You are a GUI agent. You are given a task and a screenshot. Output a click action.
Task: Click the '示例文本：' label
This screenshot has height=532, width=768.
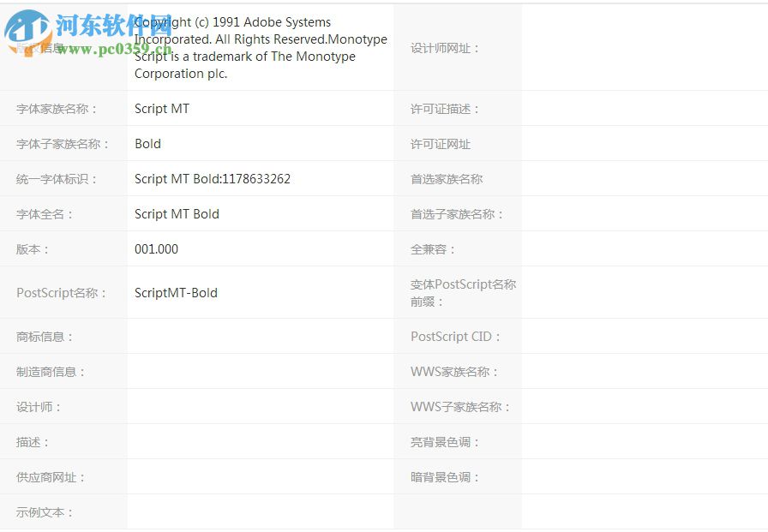[x=45, y=512]
